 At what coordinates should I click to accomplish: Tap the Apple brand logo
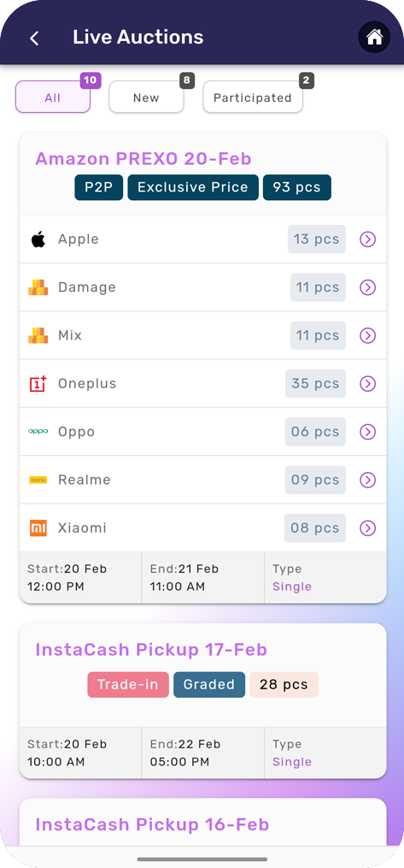pos(38,239)
